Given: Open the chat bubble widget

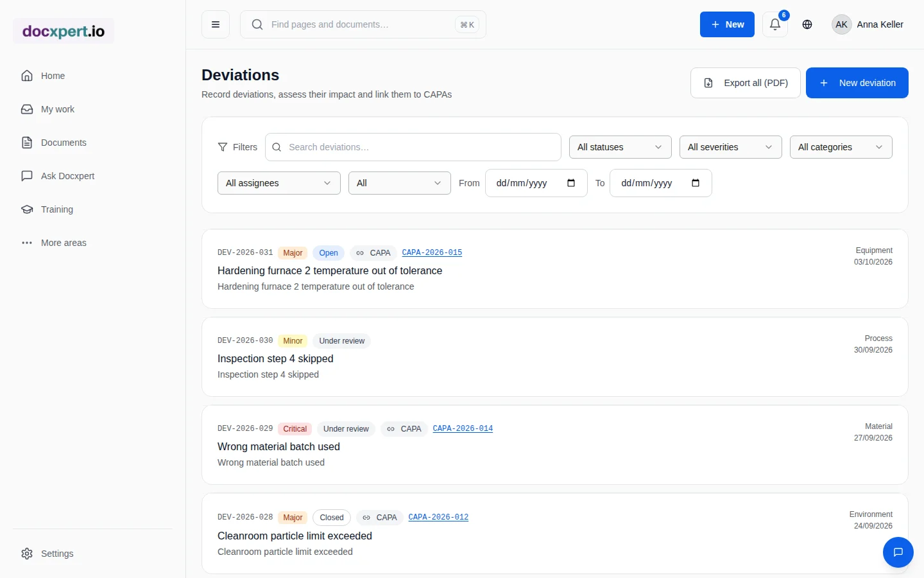Looking at the screenshot, I should point(898,552).
